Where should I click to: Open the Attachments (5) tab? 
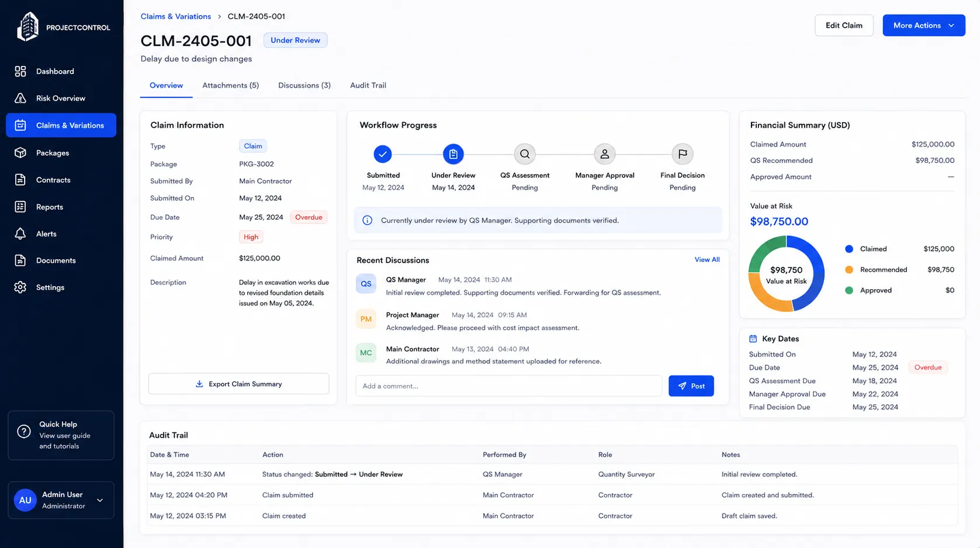point(231,85)
